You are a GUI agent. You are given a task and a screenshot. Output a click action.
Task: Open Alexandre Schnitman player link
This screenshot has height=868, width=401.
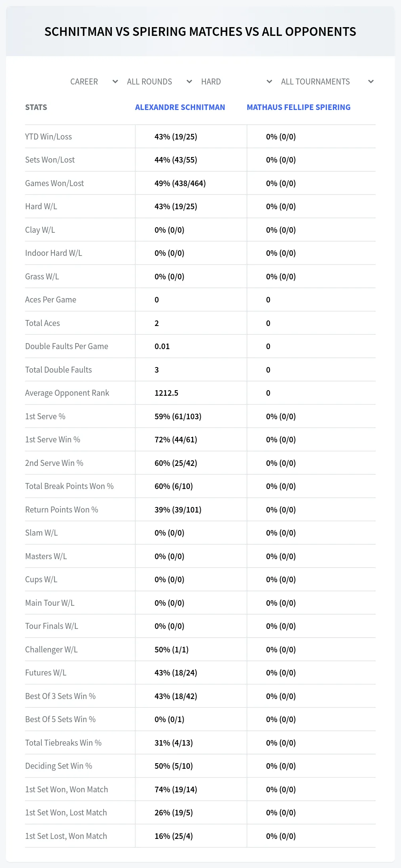click(x=180, y=107)
